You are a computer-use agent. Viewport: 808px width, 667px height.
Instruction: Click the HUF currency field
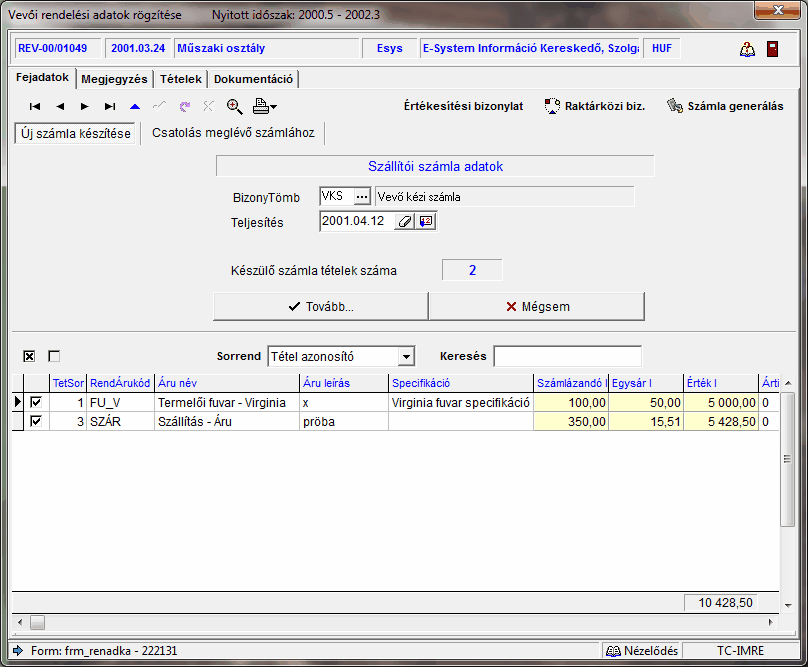click(662, 48)
